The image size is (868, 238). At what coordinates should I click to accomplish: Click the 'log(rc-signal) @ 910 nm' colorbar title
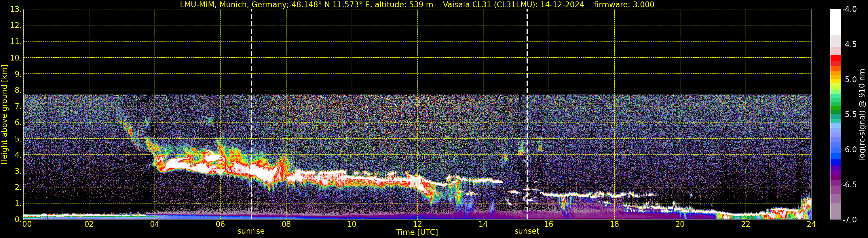pos(862,114)
